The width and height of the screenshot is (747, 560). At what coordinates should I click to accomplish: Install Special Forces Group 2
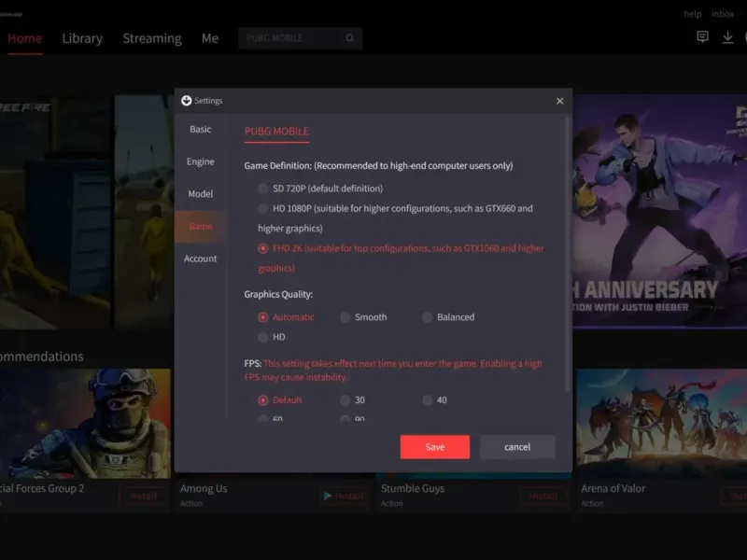(x=143, y=497)
